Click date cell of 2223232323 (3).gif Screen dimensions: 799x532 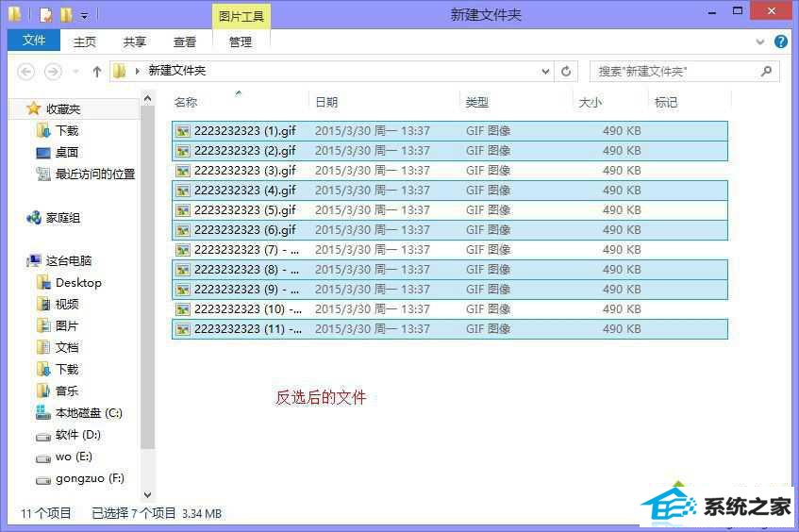pyautogui.click(x=372, y=171)
